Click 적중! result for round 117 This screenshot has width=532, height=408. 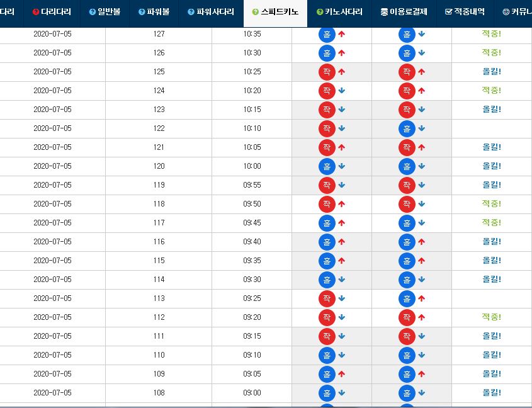coord(492,222)
